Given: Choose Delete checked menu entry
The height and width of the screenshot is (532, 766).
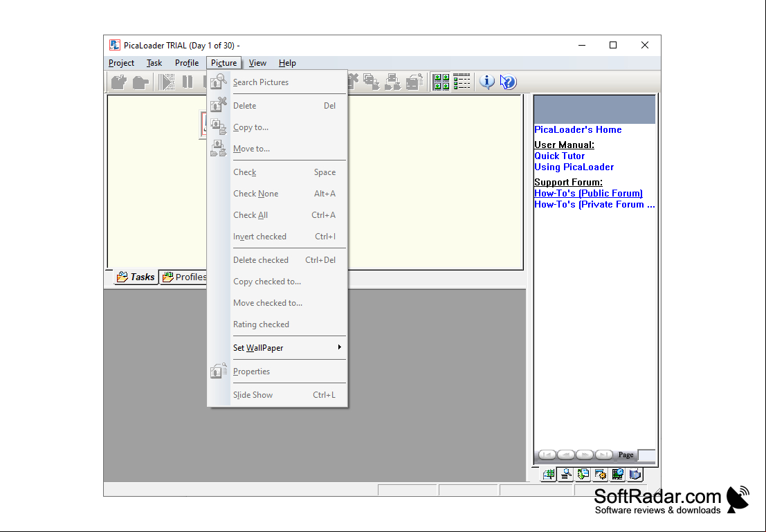Looking at the screenshot, I should [x=277, y=260].
